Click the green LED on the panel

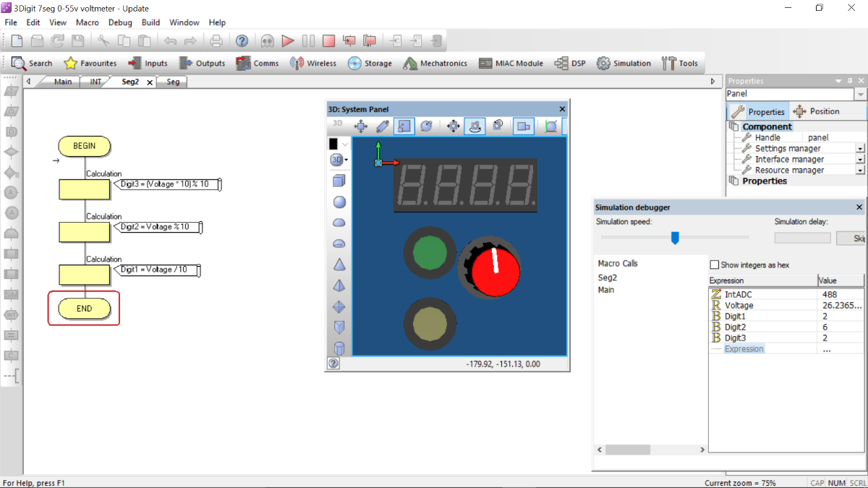tap(430, 252)
